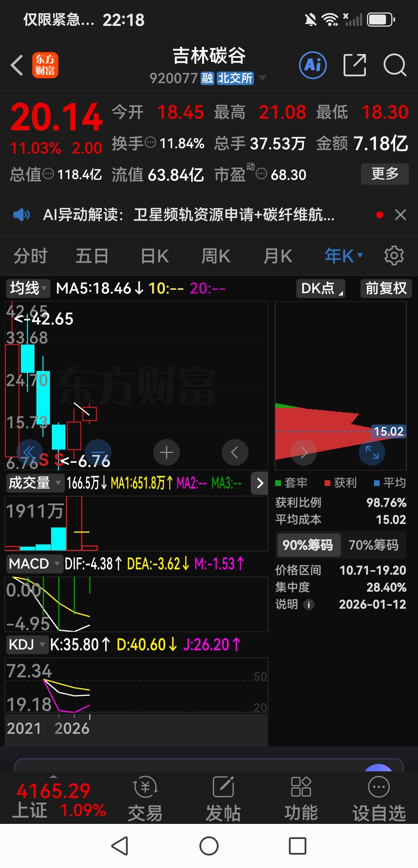418x868 pixels.
Task: Open the 年K period dropdown
Action: click(x=343, y=256)
